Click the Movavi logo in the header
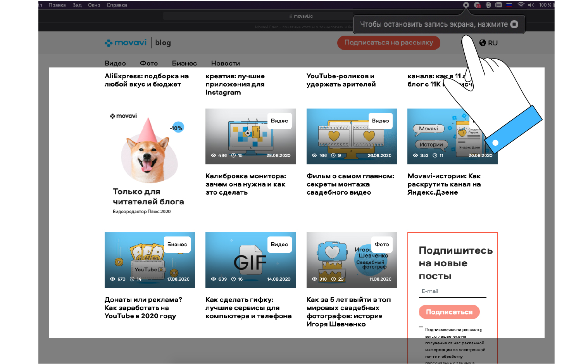The image size is (588, 364). [126, 43]
